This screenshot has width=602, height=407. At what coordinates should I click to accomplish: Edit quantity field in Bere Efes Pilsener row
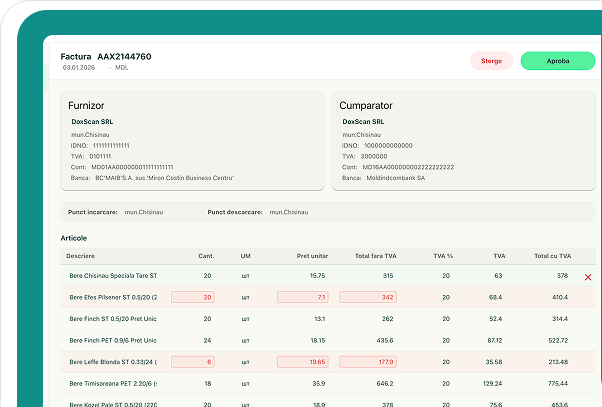click(x=193, y=297)
